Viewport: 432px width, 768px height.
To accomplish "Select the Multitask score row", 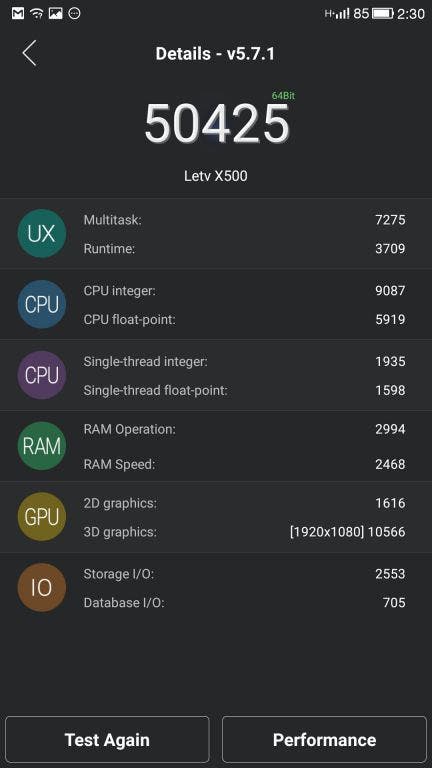I will coord(244,220).
